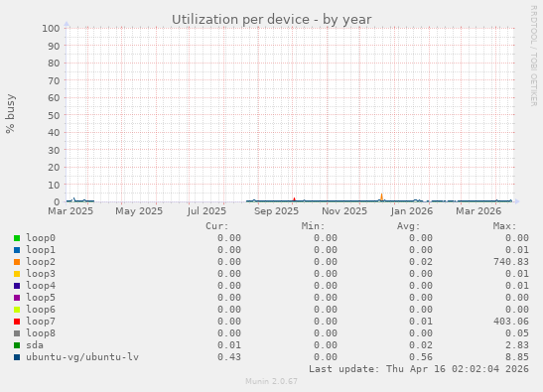The width and height of the screenshot is (543, 392).
Task: Click the sda dark green swatch
Action: click(17, 345)
